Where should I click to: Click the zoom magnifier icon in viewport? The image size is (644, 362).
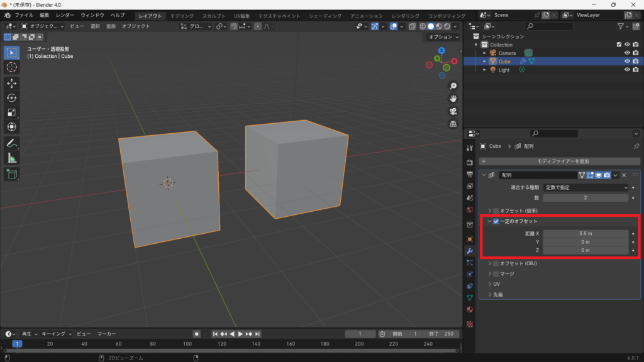(453, 86)
